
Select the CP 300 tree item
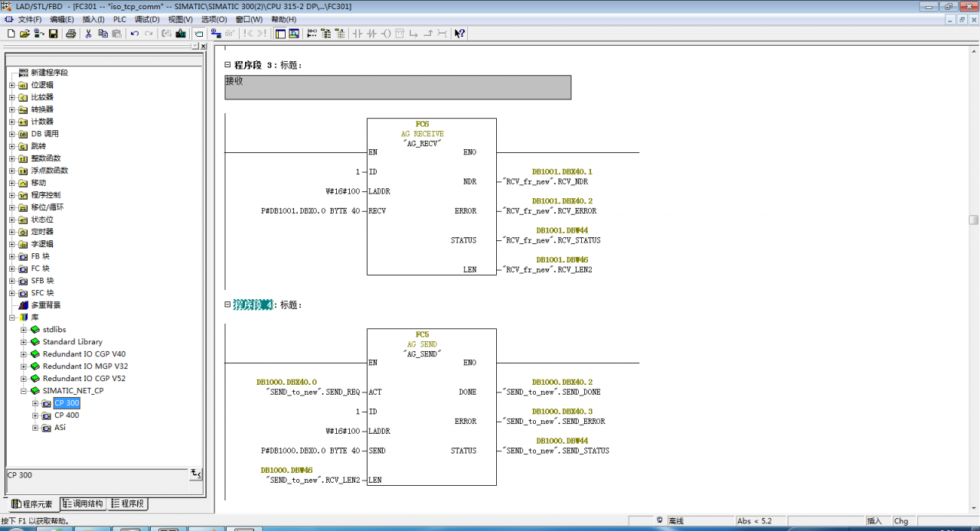coord(67,403)
